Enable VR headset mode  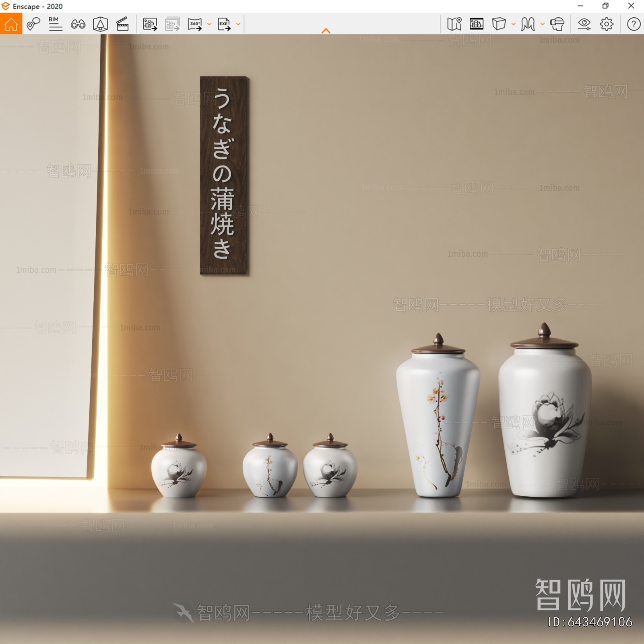tap(557, 24)
